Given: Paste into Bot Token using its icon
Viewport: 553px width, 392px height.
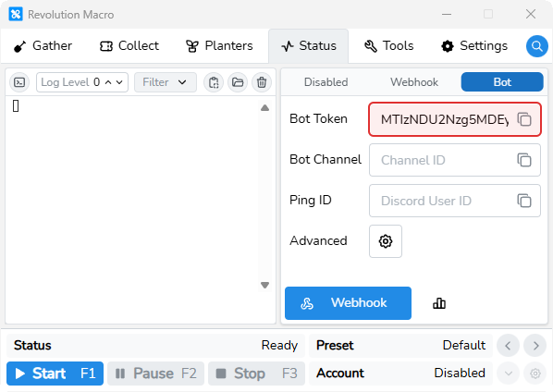Looking at the screenshot, I should point(524,119).
